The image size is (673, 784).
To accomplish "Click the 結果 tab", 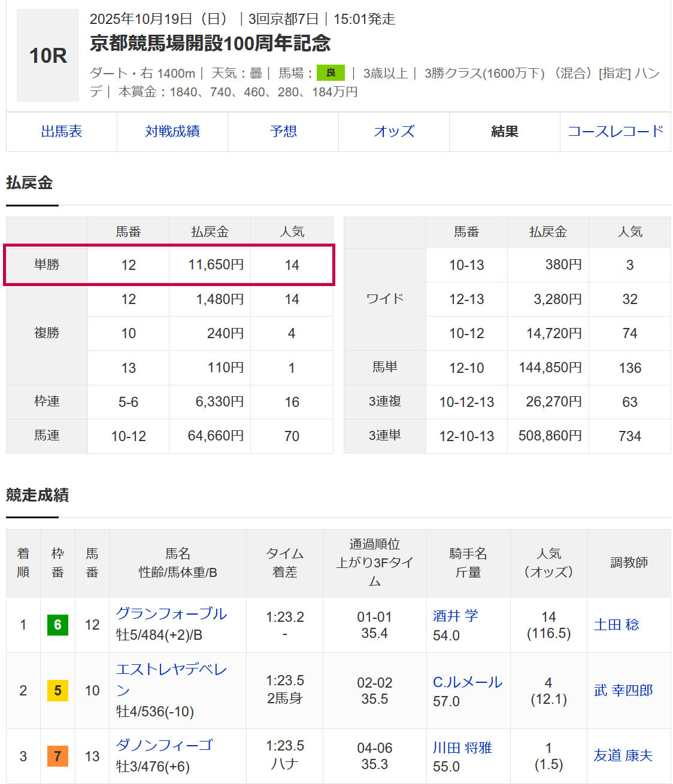I will 505,132.
